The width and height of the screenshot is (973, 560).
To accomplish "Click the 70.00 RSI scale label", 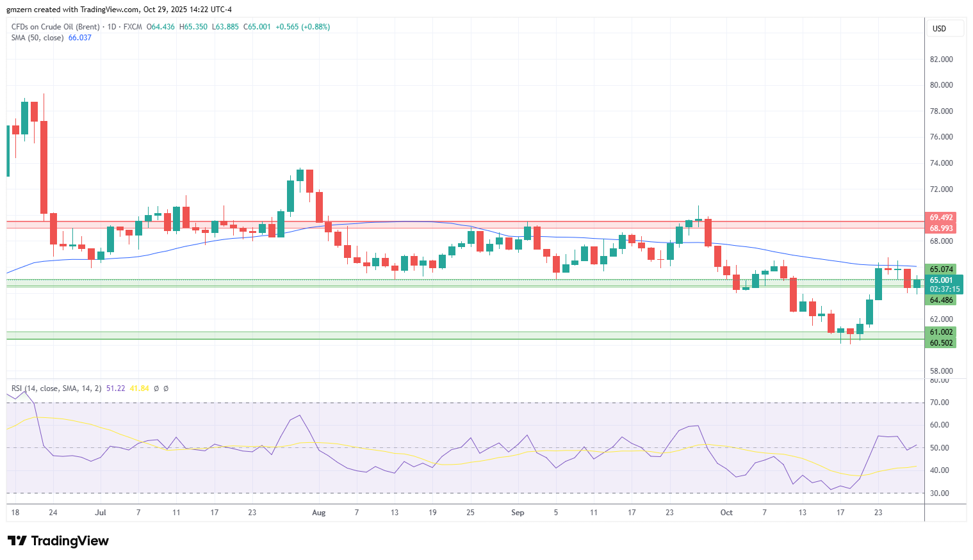I will 939,403.
